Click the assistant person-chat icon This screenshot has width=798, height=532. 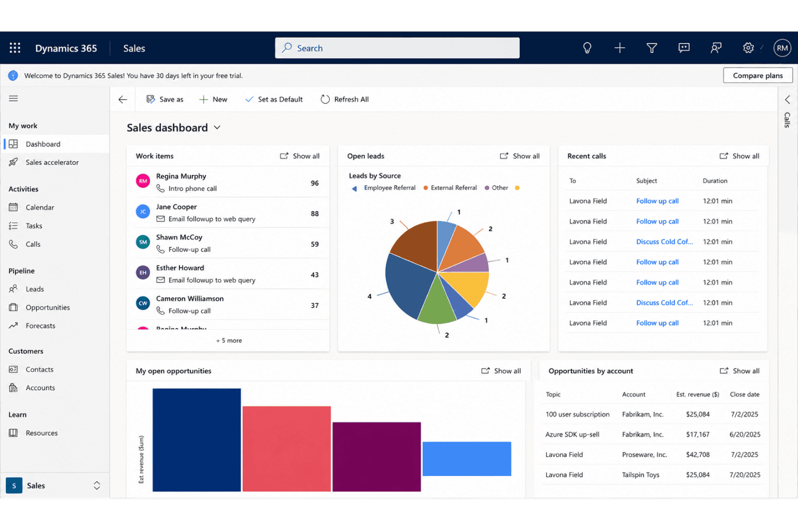(716, 48)
